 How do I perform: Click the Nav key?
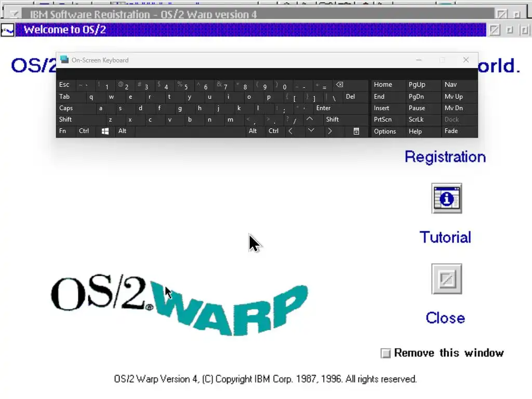pyautogui.click(x=459, y=85)
